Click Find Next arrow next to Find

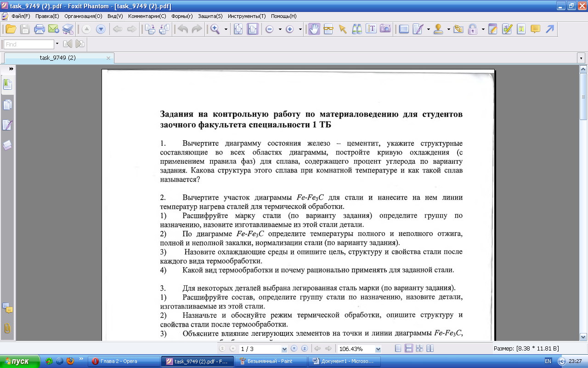pyautogui.click(x=80, y=44)
